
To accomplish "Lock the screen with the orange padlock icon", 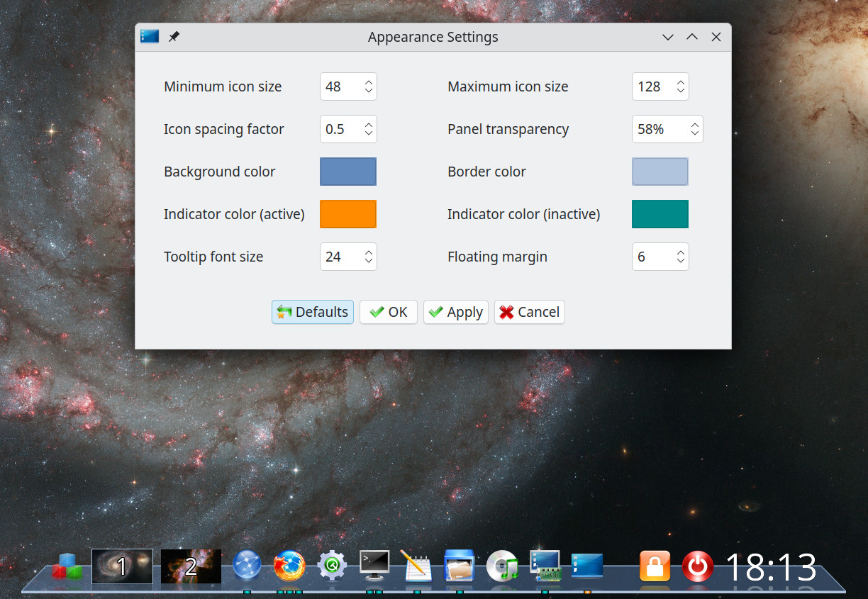I will click(655, 566).
